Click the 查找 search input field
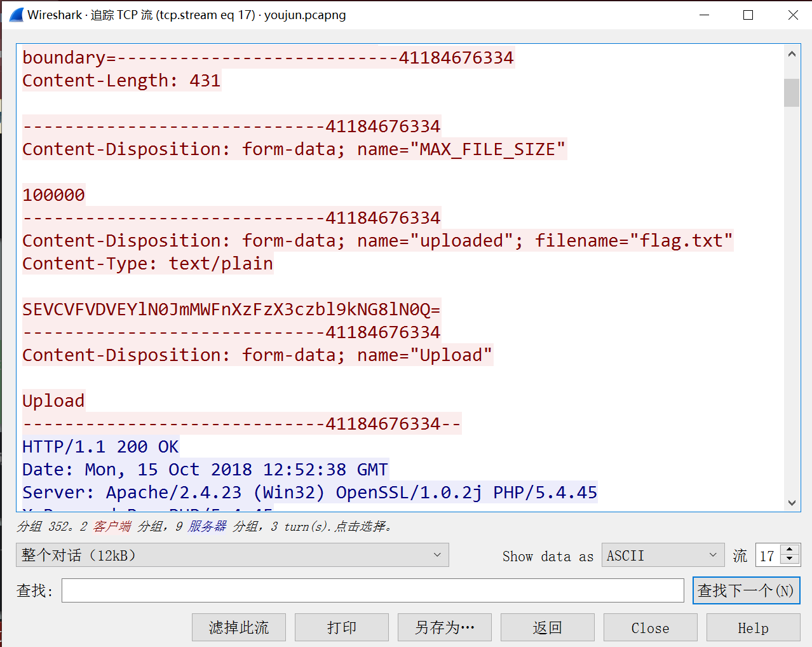The width and height of the screenshot is (812, 647). (372, 590)
